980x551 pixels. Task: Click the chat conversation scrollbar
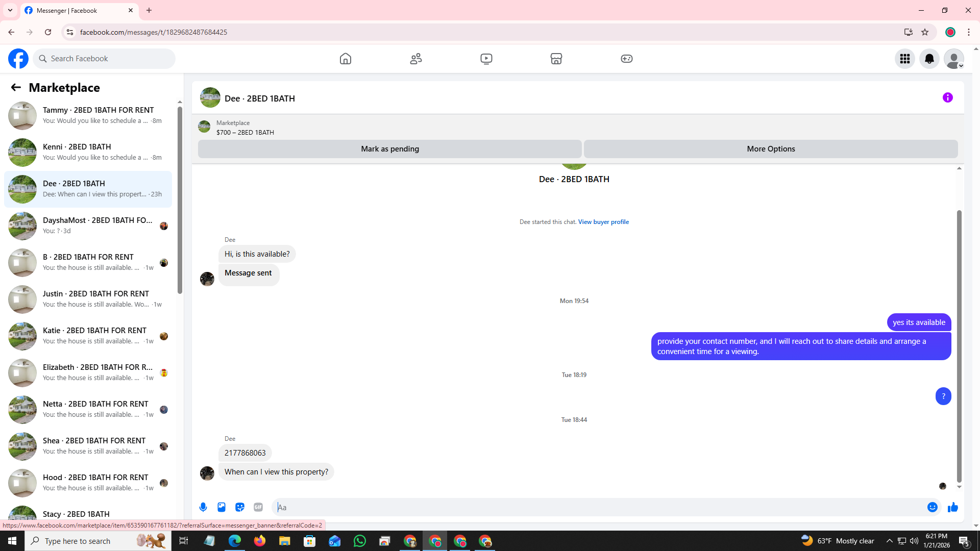point(959,347)
